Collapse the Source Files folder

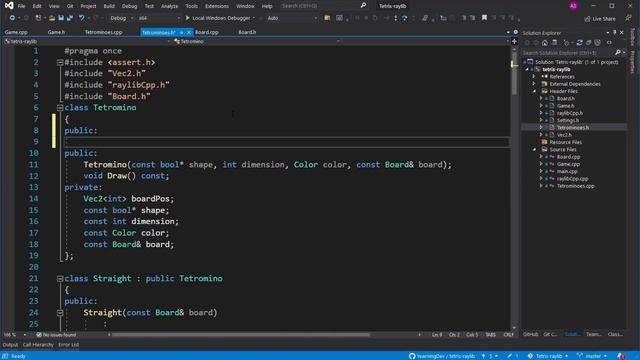tap(534, 149)
